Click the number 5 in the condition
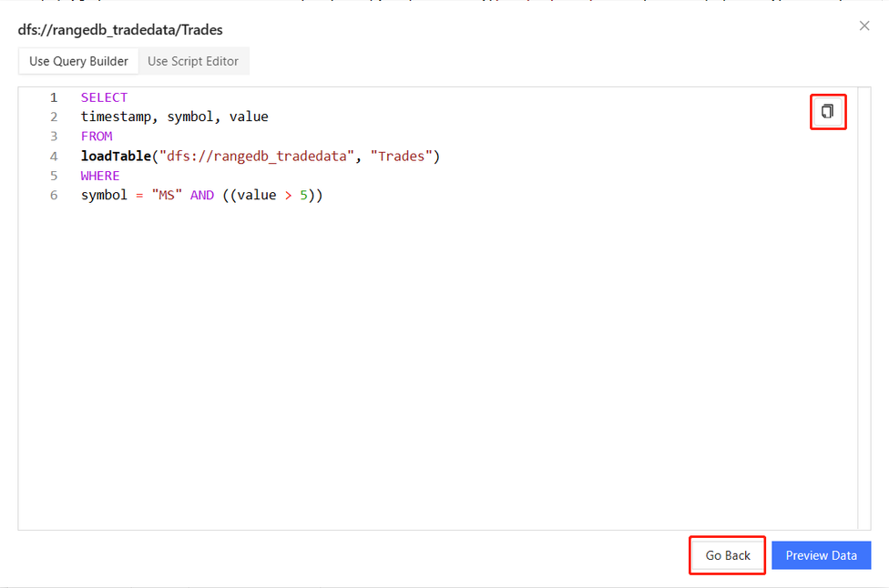889x588 pixels. pos(303,195)
